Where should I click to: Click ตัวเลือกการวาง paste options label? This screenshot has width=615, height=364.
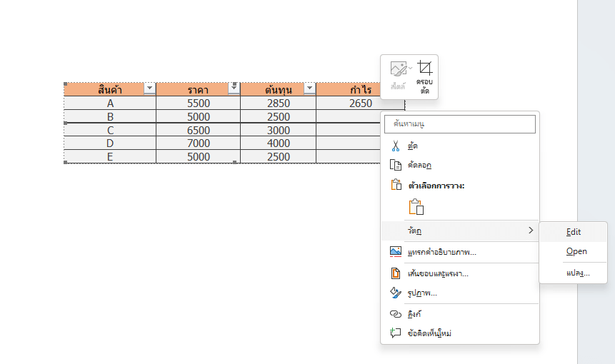click(x=436, y=186)
